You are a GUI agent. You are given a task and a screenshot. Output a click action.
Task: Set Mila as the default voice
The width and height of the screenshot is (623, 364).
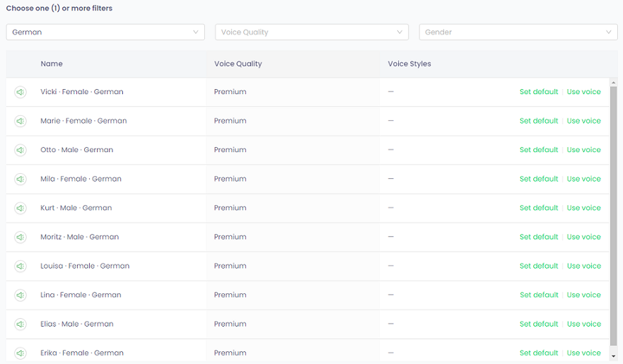539,179
